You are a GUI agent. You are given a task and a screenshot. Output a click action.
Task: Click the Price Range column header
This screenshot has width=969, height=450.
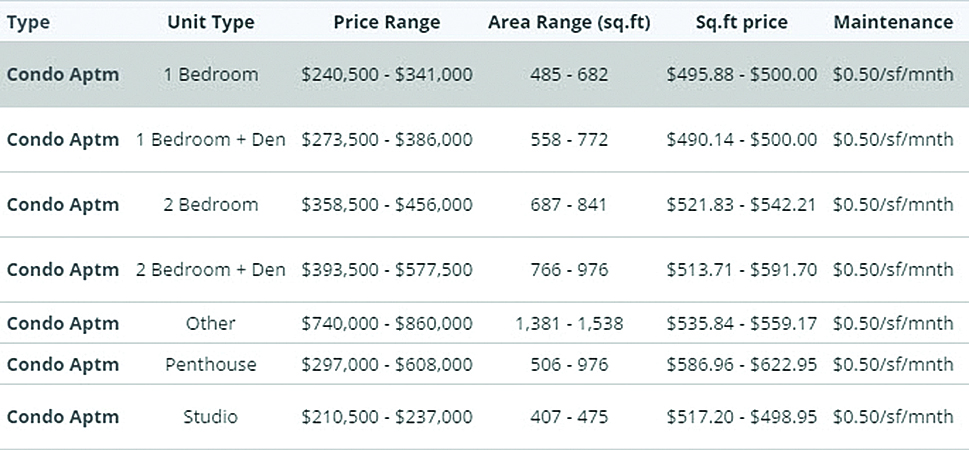pos(387,22)
